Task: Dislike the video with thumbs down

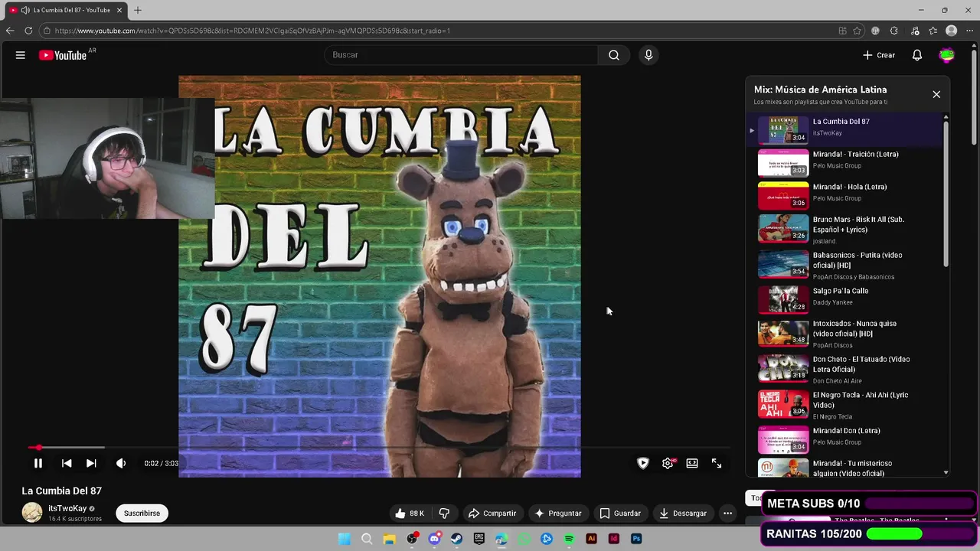Action: point(444,514)
